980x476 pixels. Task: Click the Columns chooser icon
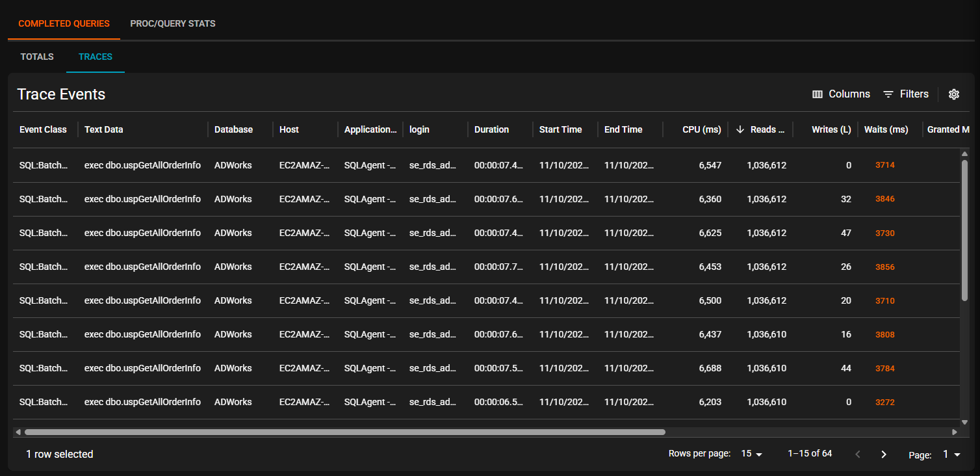818,94
